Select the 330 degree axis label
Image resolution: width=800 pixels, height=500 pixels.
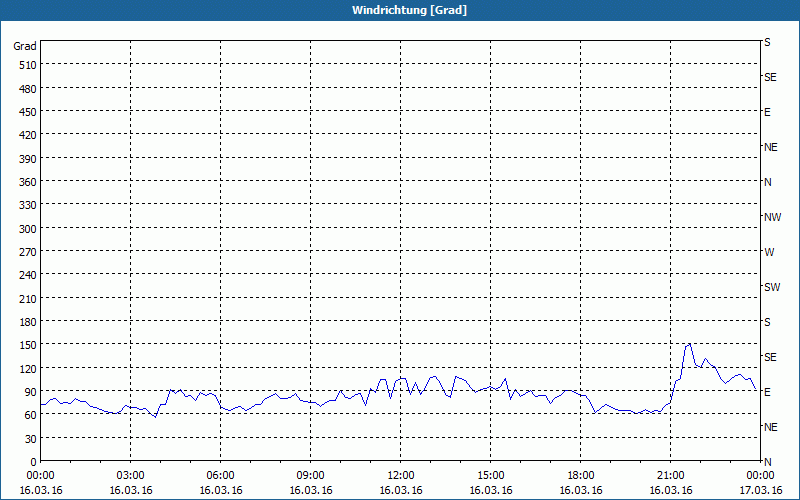[x=28, y=205]
